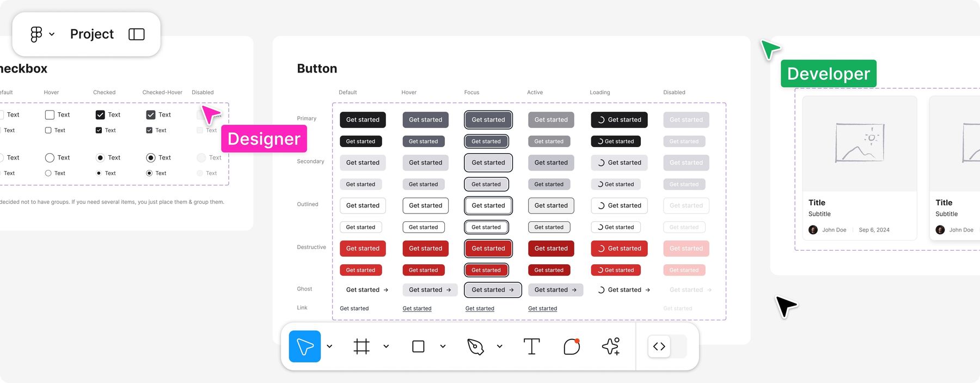Select the Button frame heading
The image size is (980, 383).
pos(317,69)
